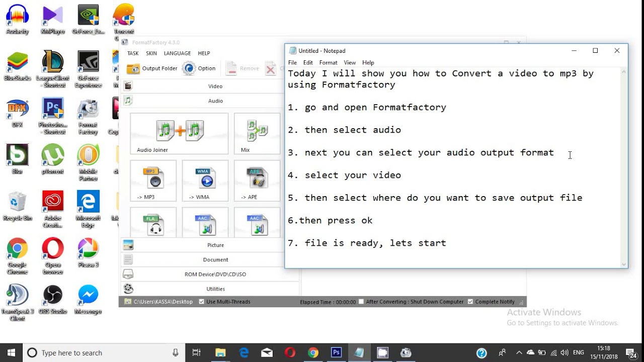Open the audio Mix tool
The height and width of the screenshot is (362, 644).
tap(257, 133)
